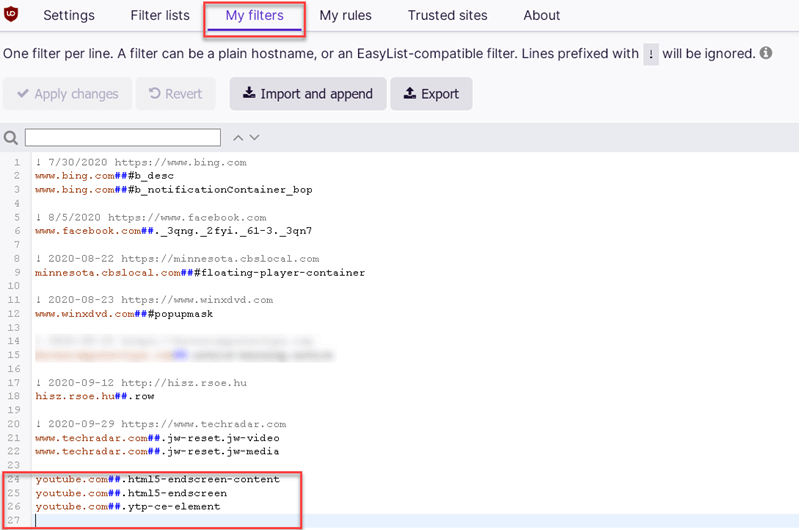Click the info icon after 'will be ignored'
This screenshot has height=530, width=800.
point(766,53)
